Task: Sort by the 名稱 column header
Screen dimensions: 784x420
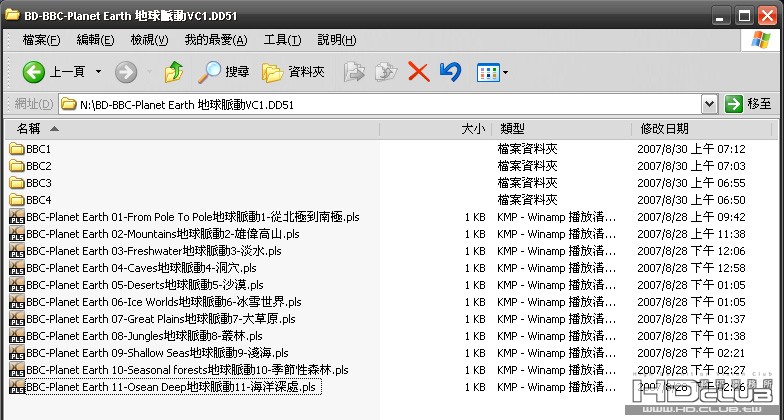Action: tap(192, 129)
